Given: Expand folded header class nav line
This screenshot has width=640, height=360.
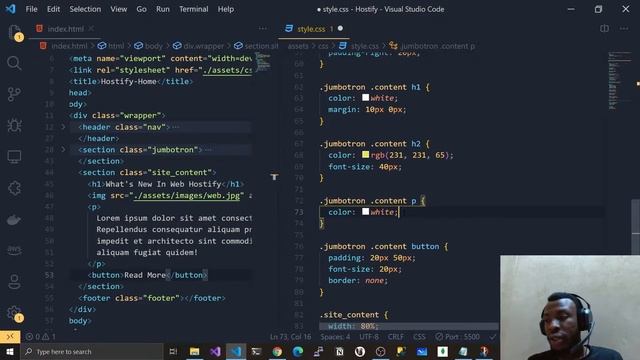Looking at the screenshot, I should (63, 127).
